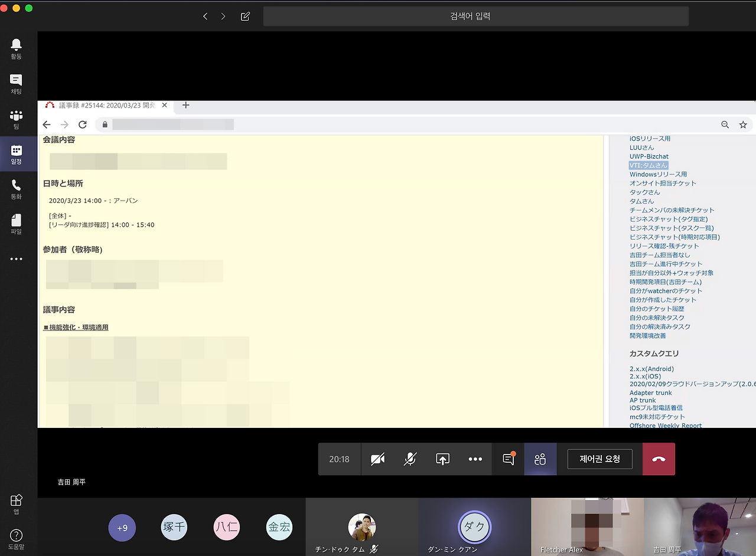Open more actions in meeting toolbar
This screenshot has height=556, width=756.
pos(475,459)
